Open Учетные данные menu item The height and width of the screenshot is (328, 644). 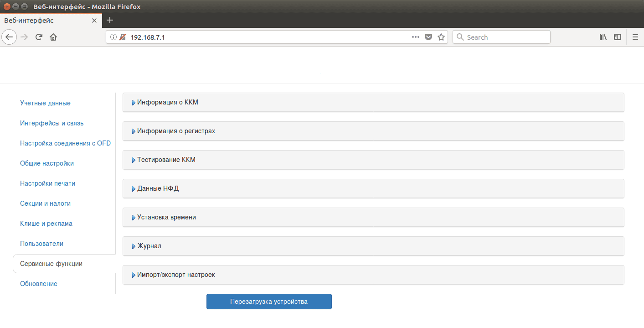[45, 103]
